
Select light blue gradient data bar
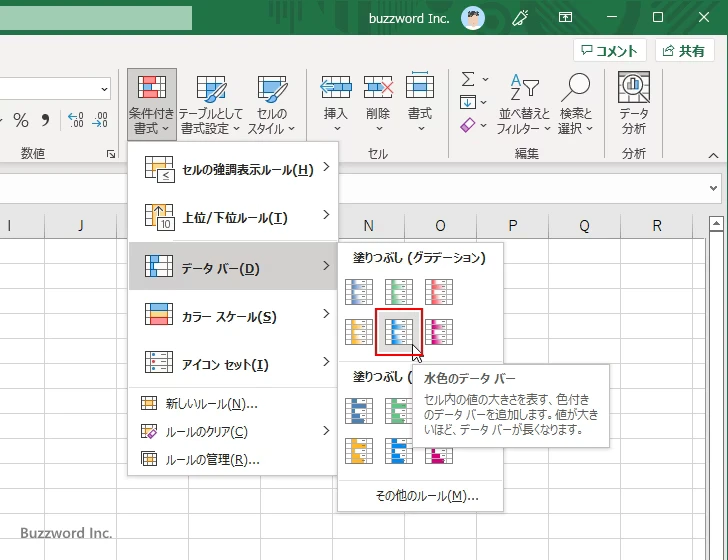pyautogui.click(x=399, y=332)
